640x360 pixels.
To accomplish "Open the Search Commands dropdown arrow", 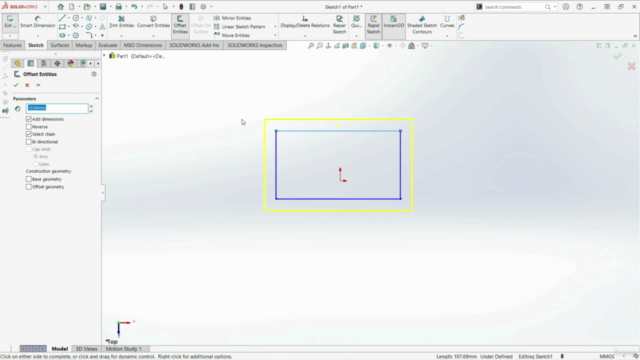I will pos(555,7).
